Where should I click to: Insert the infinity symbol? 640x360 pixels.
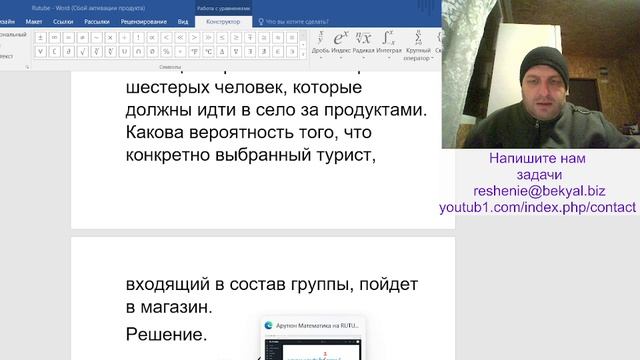pyautogui.click(x=54, y=38)
